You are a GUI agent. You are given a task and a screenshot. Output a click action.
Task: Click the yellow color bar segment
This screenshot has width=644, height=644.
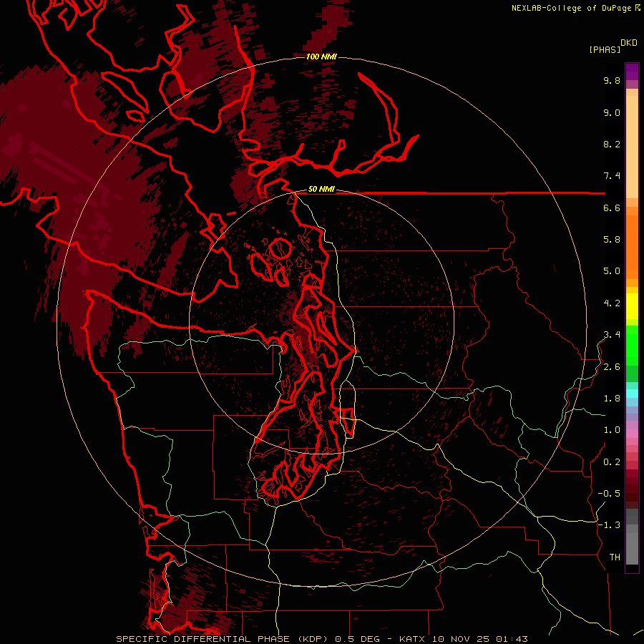(632, 306)
